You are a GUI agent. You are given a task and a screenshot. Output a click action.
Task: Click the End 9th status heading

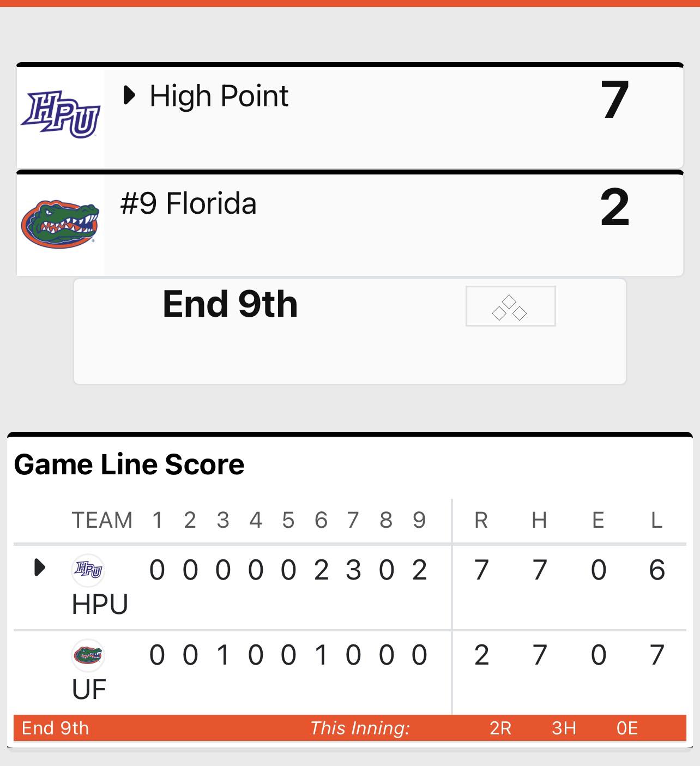point(230,304)
